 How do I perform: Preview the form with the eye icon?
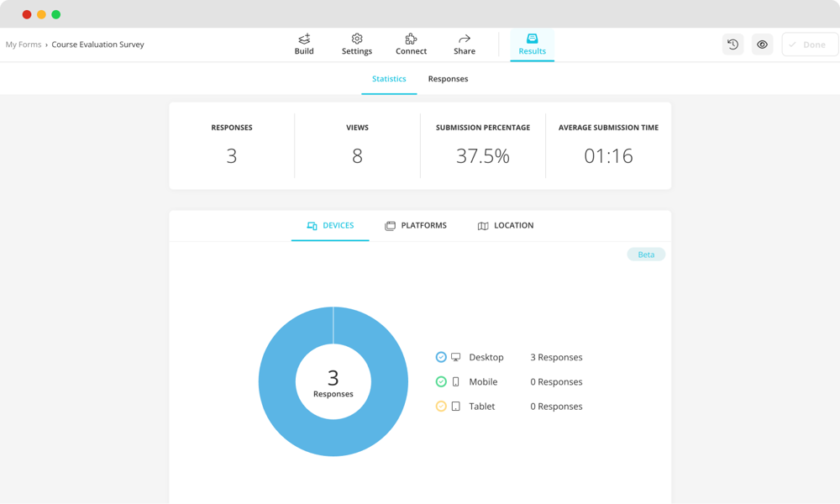pyautogui.click(x=762, y=44)
